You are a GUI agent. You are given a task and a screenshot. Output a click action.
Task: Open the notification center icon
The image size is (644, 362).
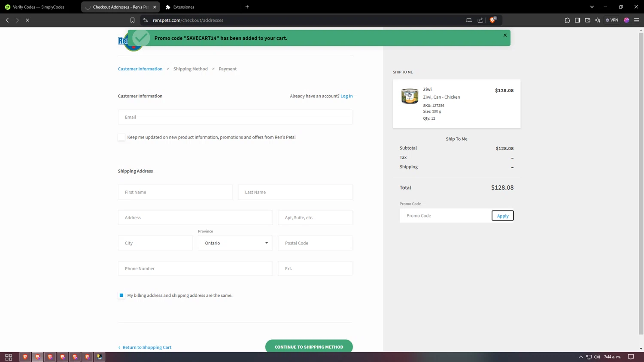point(631,357)
